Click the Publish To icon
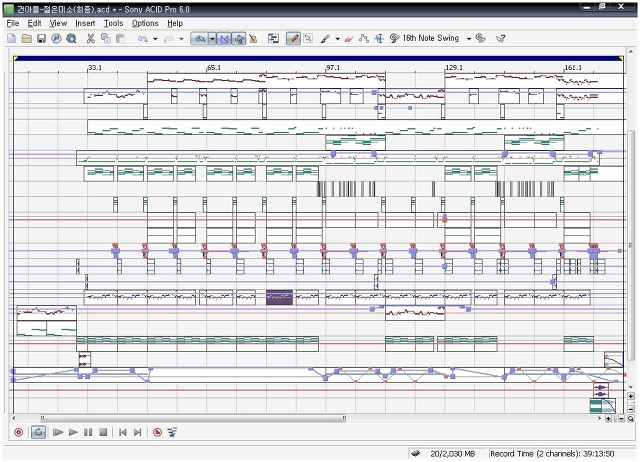 tap(56, 38)
